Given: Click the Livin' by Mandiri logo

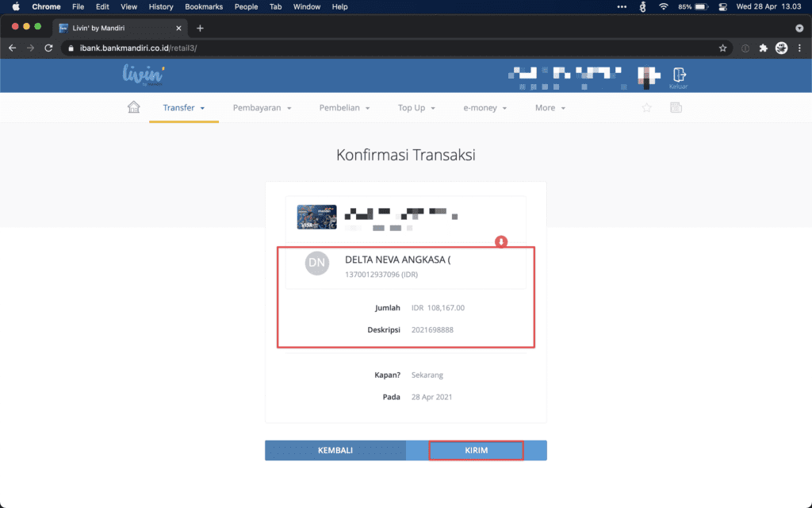Looking at the screenshot, I should (x=143, y=75).
